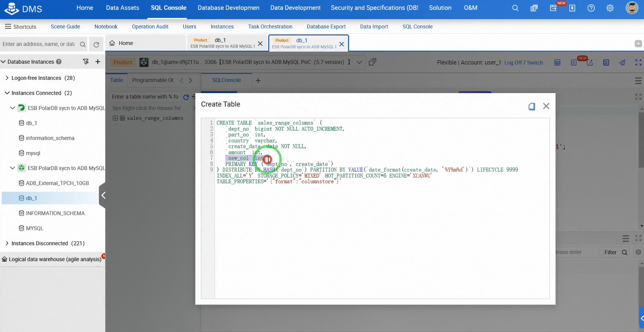Open the Notebook shortcut
The image size is (644, 332).
point(106,27)
